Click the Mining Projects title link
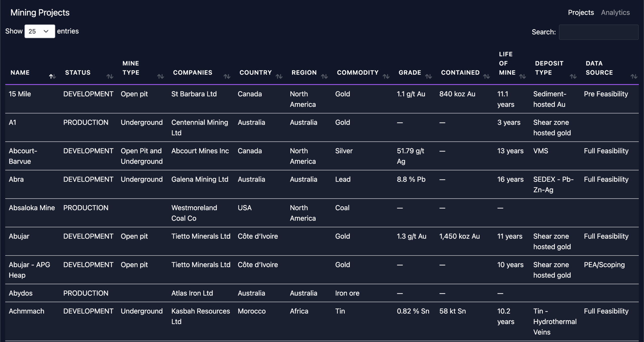 [40, 13]
